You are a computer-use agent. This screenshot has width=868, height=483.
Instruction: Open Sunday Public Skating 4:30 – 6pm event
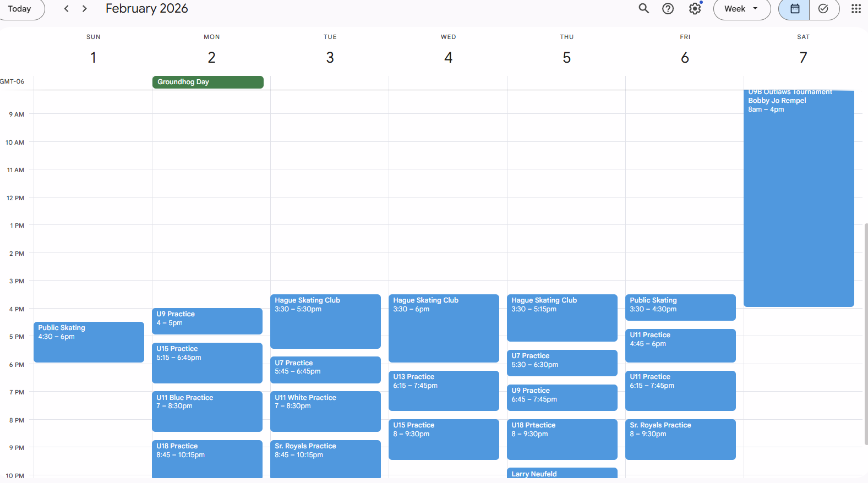pos(89,342)
